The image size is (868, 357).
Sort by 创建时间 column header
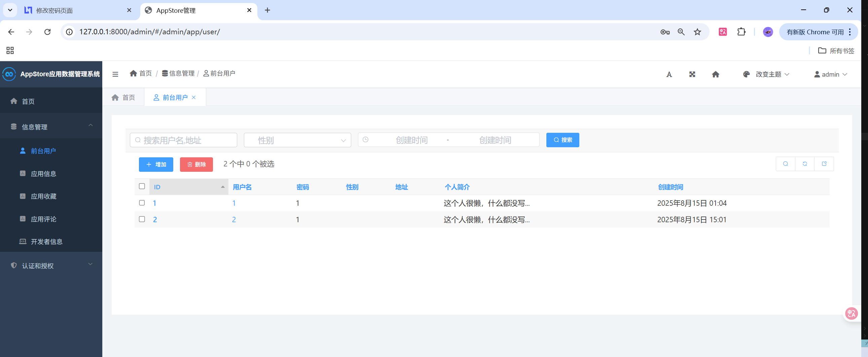[x=671, y=187]
